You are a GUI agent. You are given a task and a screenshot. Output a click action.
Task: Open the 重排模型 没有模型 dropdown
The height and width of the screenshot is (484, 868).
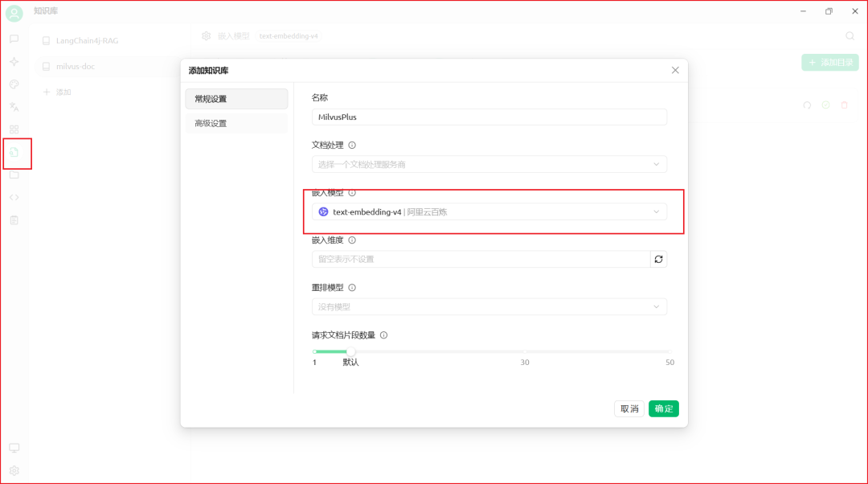coord(489,307)
